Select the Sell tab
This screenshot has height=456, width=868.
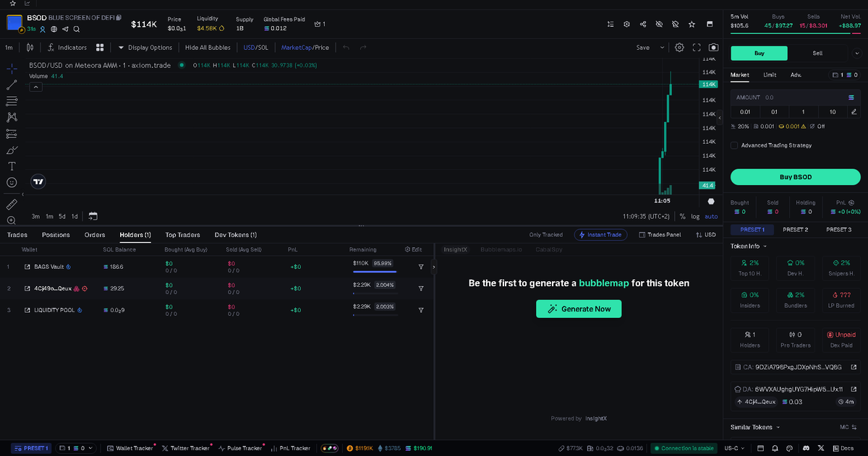[817, 53]
